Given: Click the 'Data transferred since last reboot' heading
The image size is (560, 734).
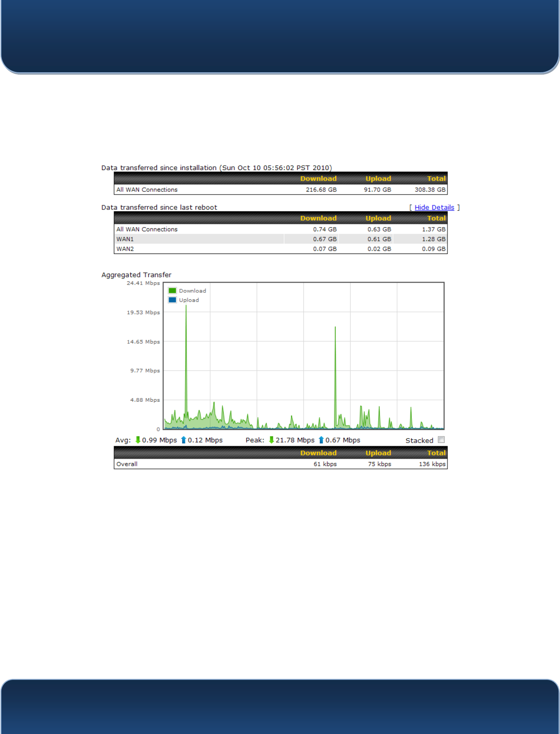Looking at the screenshot, I should tap(159, 208).
